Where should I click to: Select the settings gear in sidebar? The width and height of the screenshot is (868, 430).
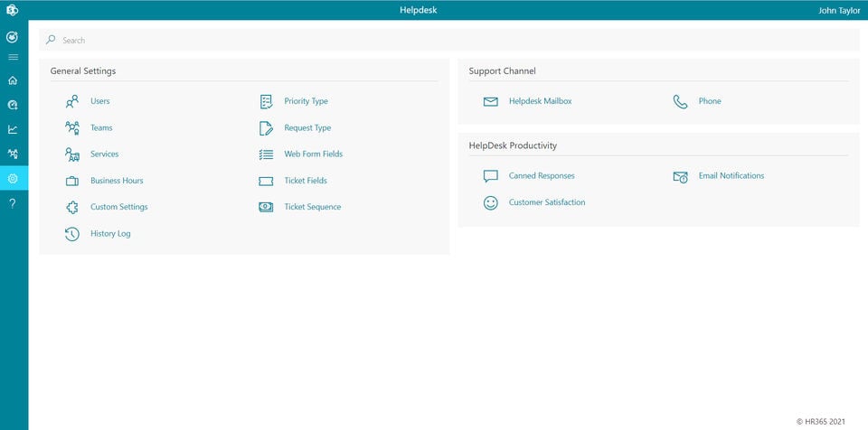click(13, 178)
